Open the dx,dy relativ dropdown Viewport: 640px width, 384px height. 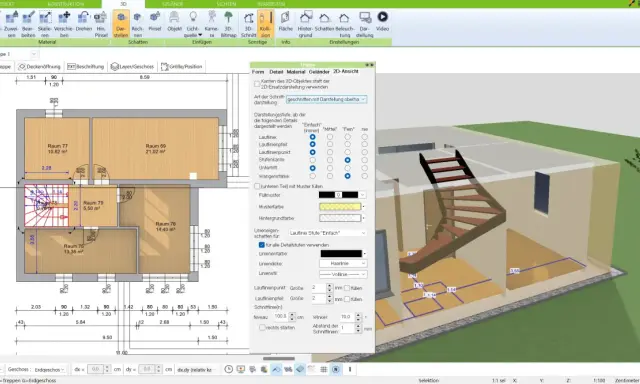point(196,370)
